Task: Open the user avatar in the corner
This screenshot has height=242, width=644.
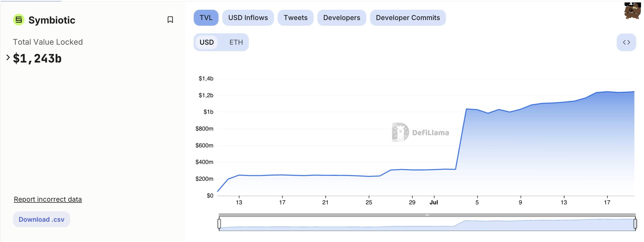Action: click(632, 11)
